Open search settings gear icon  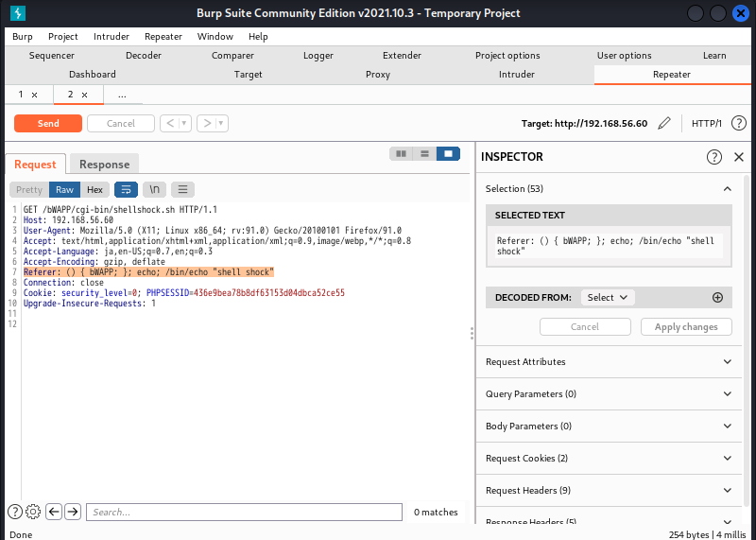33,512
